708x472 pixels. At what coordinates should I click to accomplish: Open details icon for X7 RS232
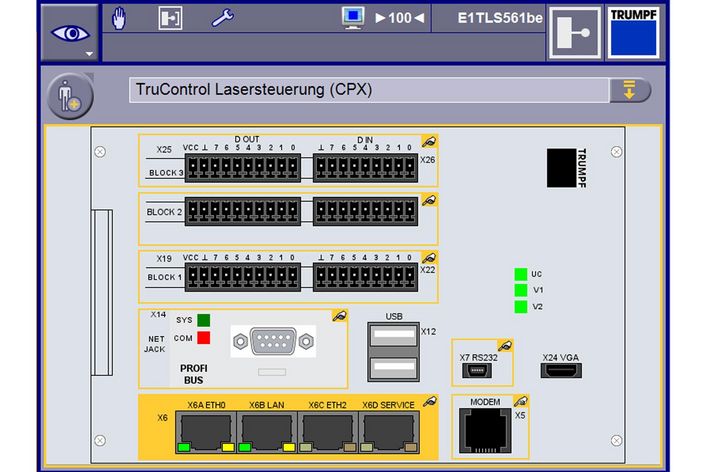coord(504,345)
